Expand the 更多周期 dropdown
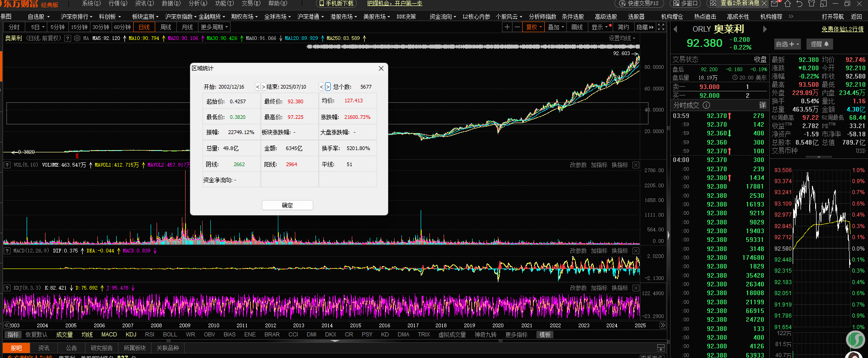 tap(214, 27)
